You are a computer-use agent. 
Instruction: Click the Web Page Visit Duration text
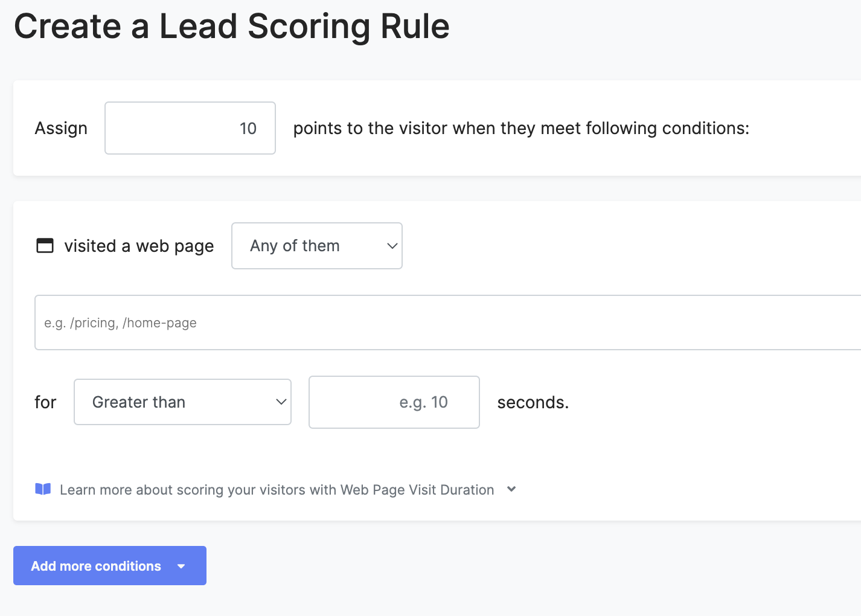(x=417, y=490)
